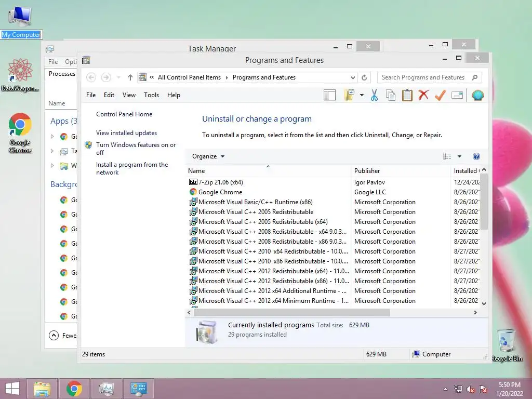
Task: Click the orange checkmark Properties icon
Action: tap(440, 95)
